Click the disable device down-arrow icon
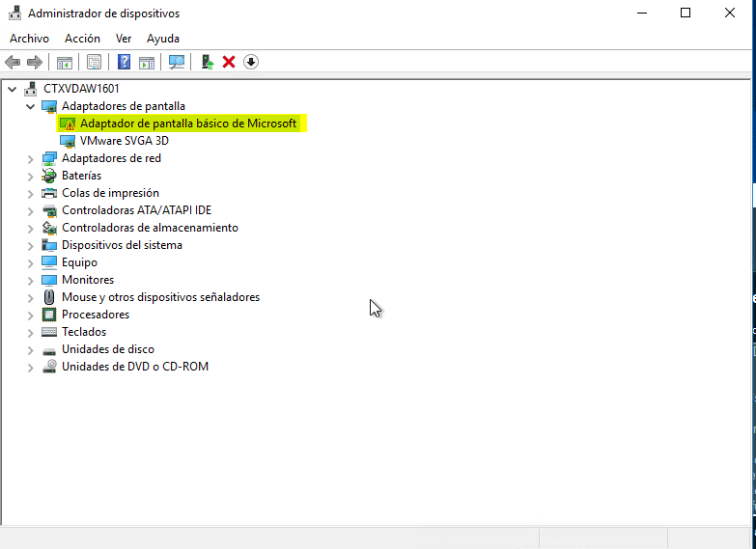Viewport: 756px width, 549px height. pos(251,62)
